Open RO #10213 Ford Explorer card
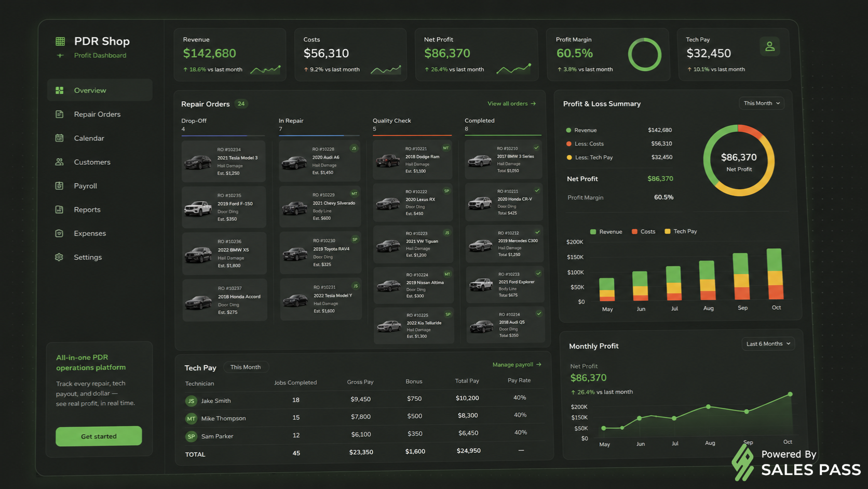Screen dimensions: 868x489 (505, 284)
